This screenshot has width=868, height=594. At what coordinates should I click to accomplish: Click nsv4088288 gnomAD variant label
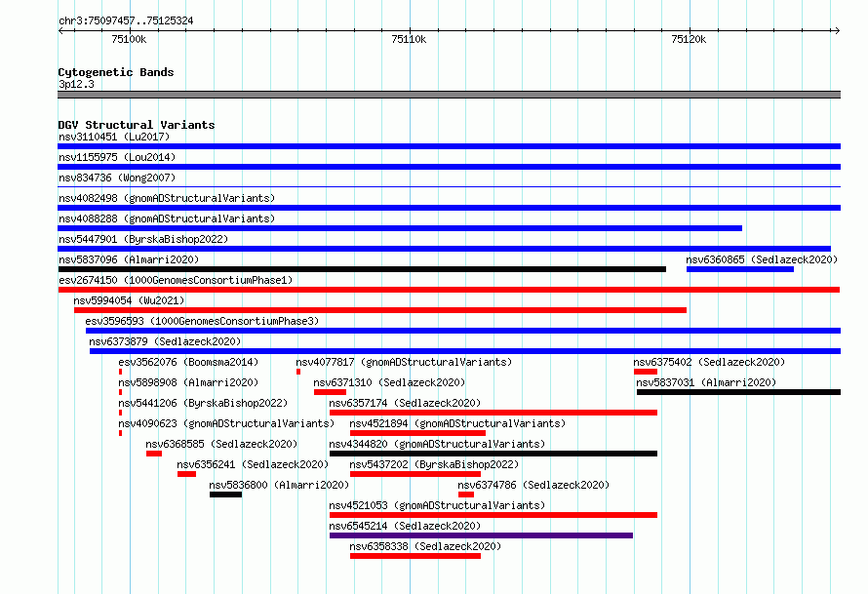tap(167, 218)
